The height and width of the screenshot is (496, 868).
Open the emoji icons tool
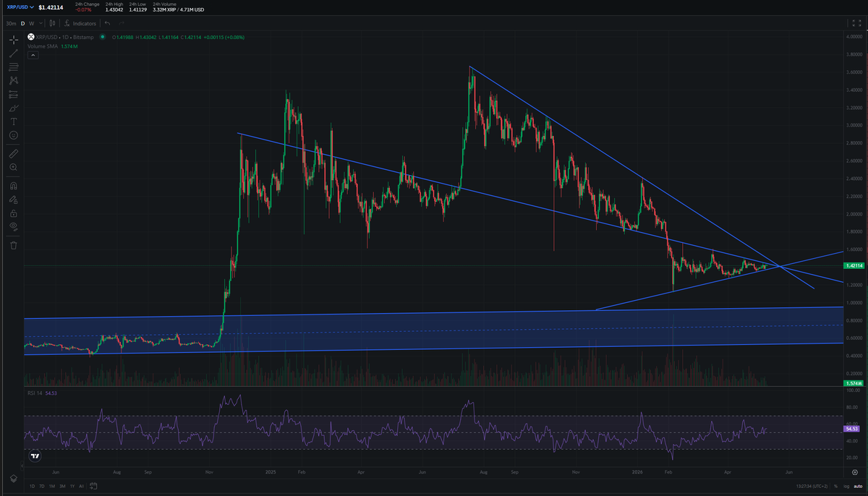coord(14,135)
